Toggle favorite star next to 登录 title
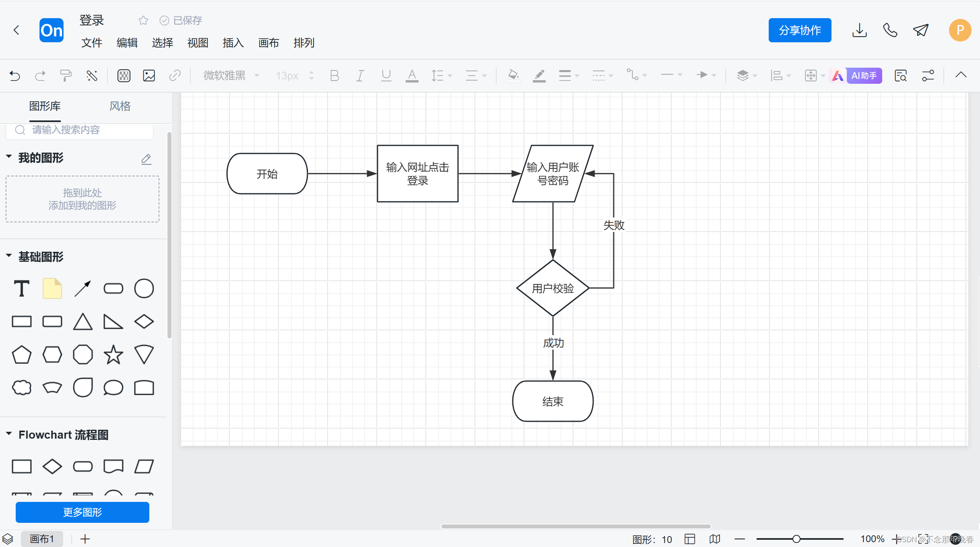This screenshot has width=980, height=547. point(143,20)
